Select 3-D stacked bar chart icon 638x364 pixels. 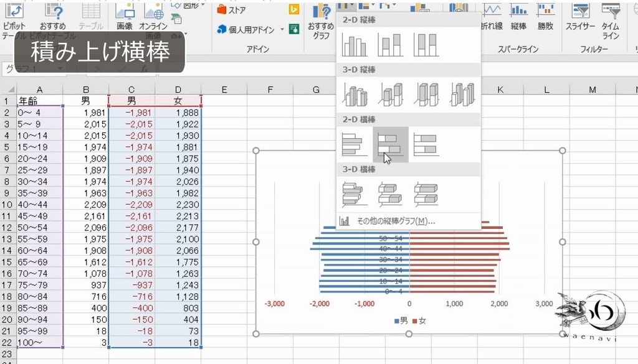pos(390,194)
